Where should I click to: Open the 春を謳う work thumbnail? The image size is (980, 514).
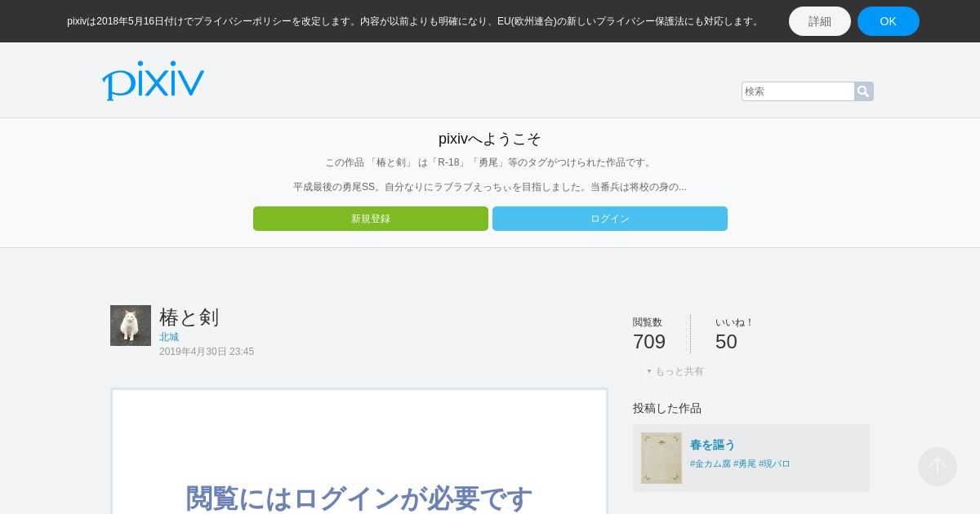click(661, 459)
